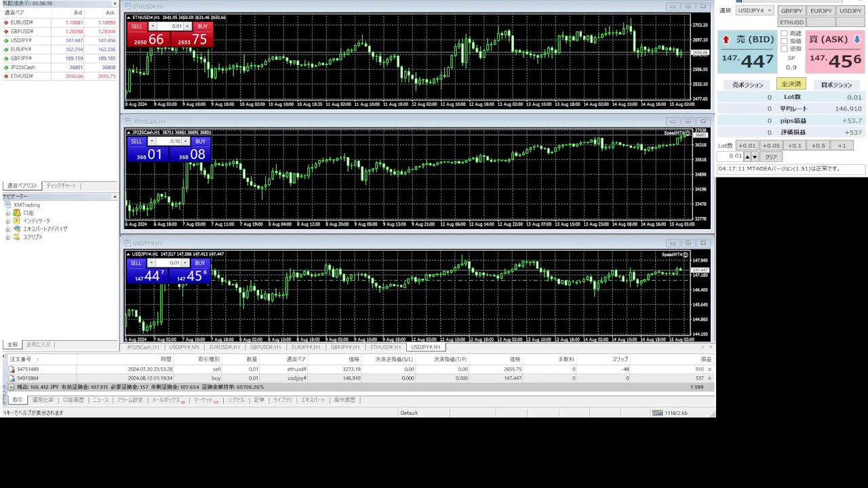This screenshot has width=868, height=488.
Task: Select the GBPJPY# row in Market Watch
Action: click(x=22, y=58)
